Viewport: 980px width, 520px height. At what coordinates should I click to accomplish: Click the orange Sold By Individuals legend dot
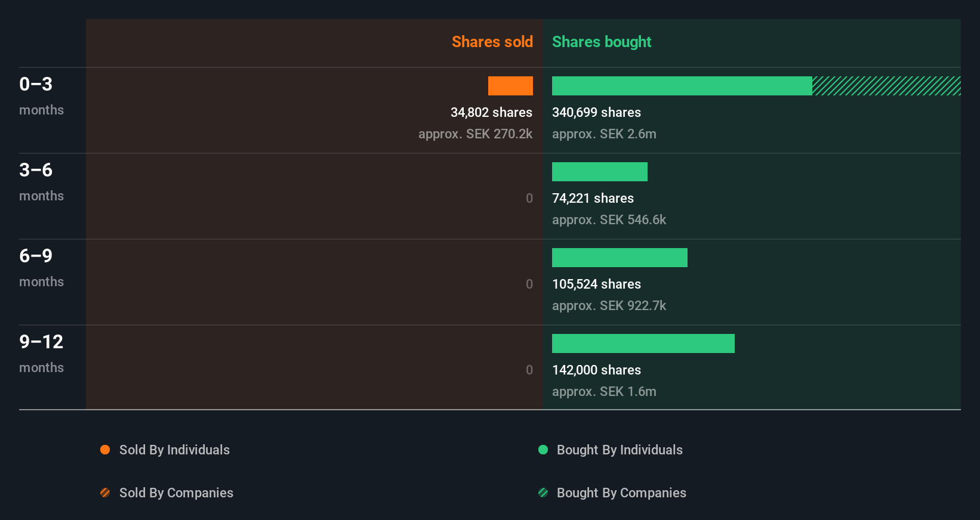click(105, 450)
